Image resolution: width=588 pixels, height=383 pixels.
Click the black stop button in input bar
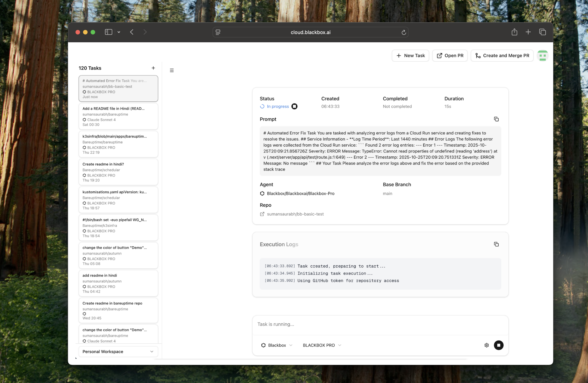click(498, 345)
